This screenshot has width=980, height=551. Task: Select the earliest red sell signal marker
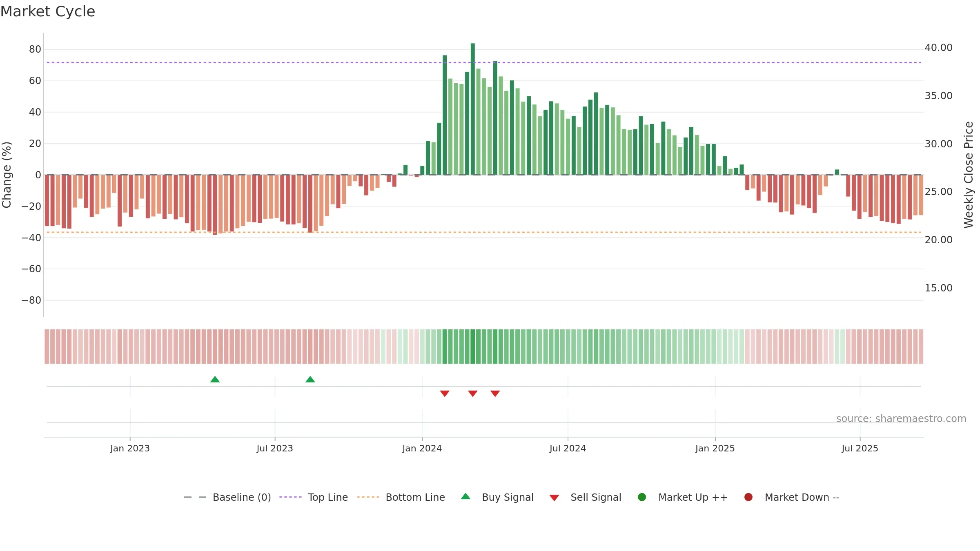click(445, 393)
